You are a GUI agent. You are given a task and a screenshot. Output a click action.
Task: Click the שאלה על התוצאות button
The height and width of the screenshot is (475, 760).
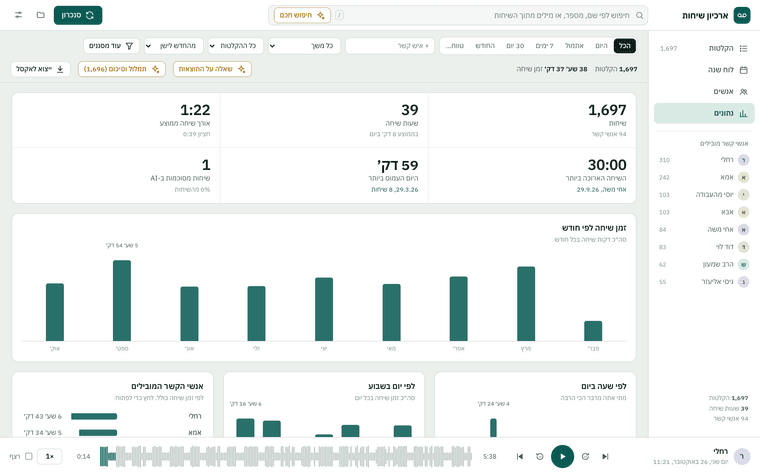(x=212, y=69)
